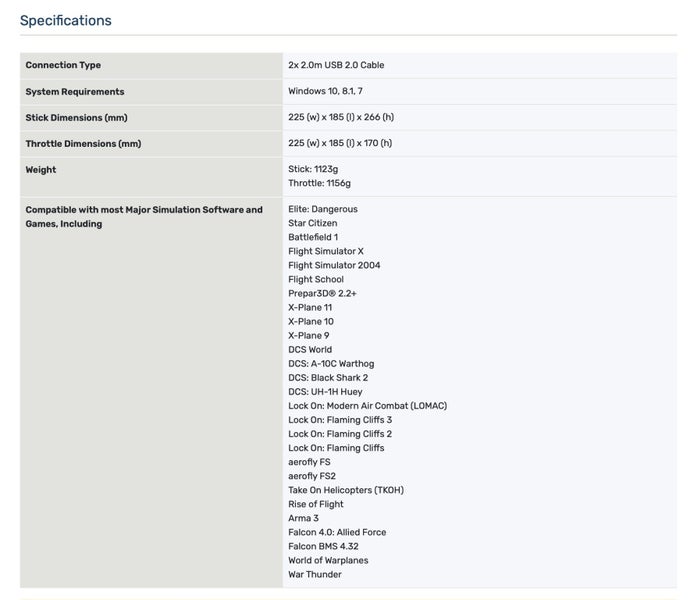Click 'DCS World' entry
This screenshot has height=600, width=694.
(x=310, y=350)
